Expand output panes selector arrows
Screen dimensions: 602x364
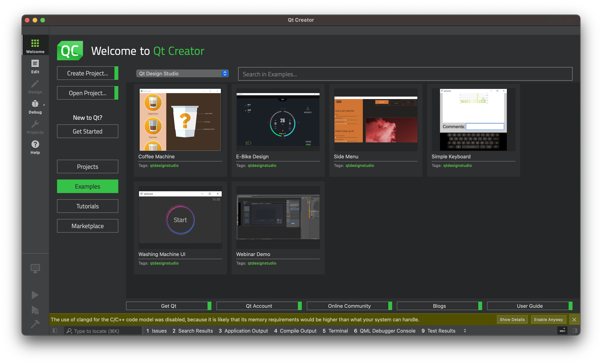coord(465,331)
